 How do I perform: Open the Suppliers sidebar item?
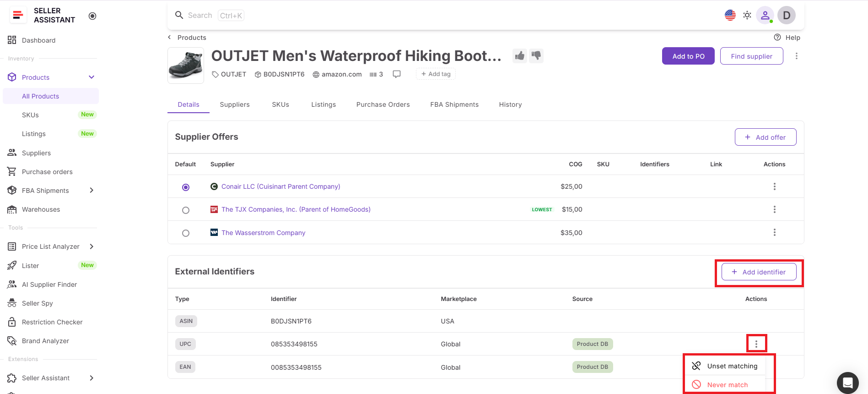[36, 153]
